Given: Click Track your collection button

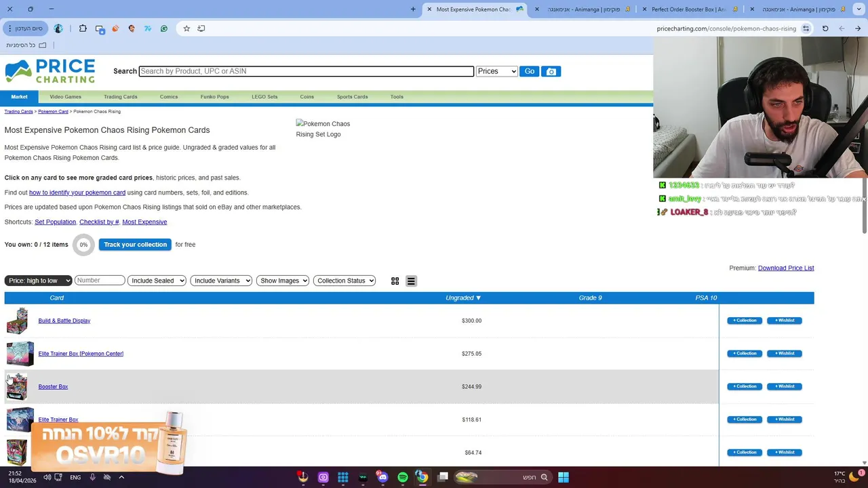Looking at the screenshot, I should (135, 245).
